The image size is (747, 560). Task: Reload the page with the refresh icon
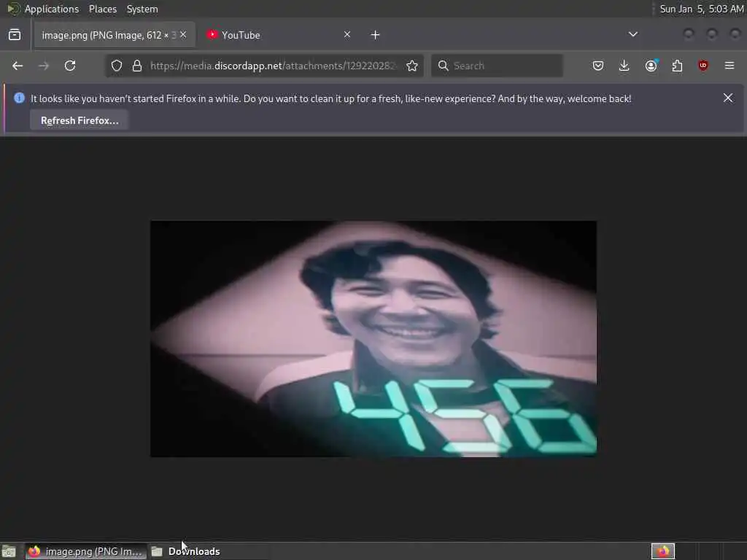(x=70, y=66)
